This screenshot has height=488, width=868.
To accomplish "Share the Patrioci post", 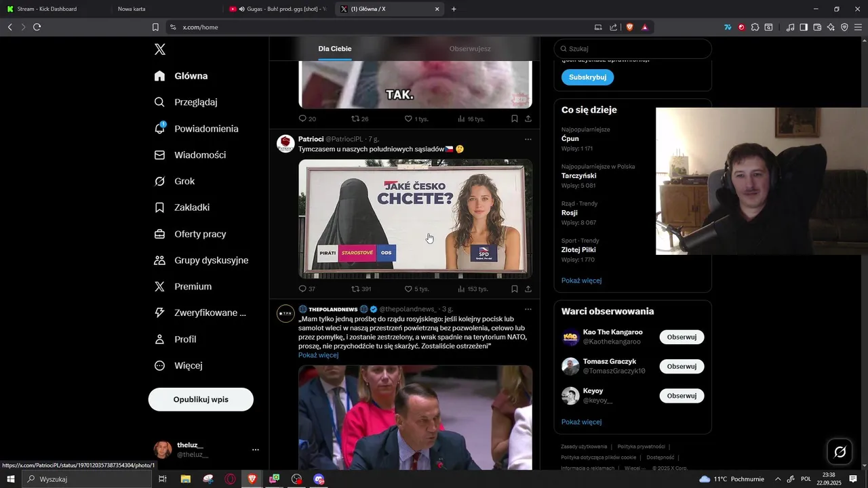I will [528, 289].
